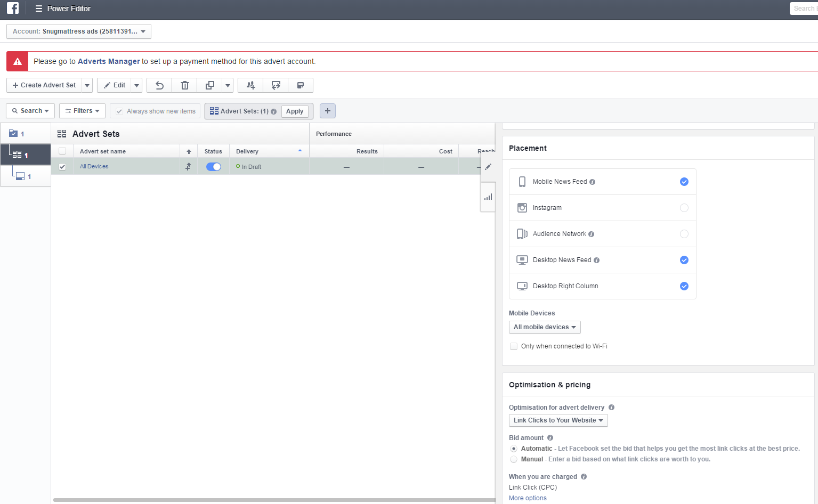Click the Search field in the top bar

[x=804, y=9]
